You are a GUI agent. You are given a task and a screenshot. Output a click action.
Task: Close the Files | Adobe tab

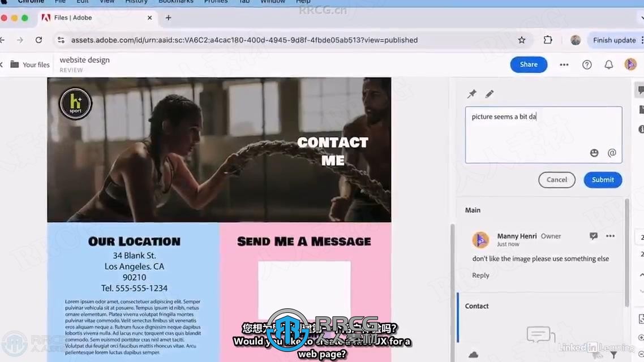click(x=149, y=18)
